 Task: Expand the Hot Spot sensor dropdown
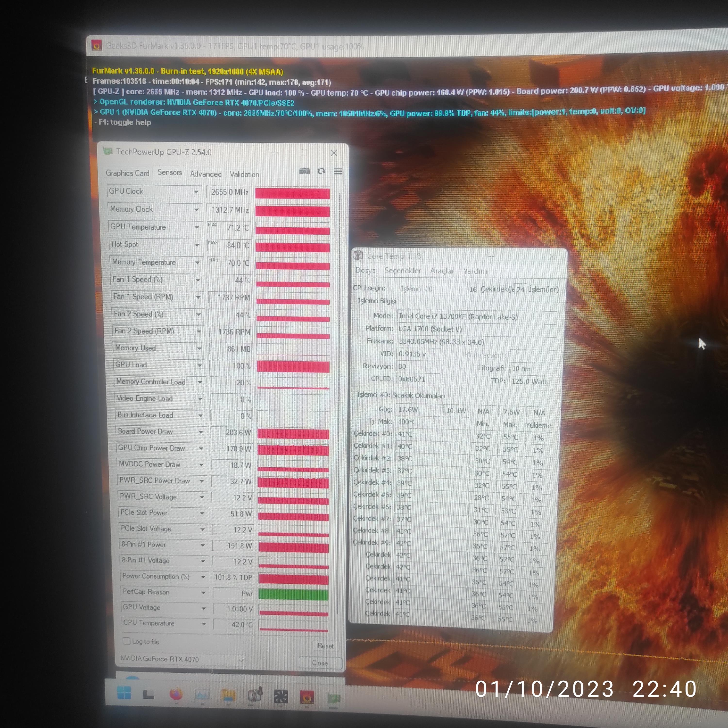tap(197, 245)
